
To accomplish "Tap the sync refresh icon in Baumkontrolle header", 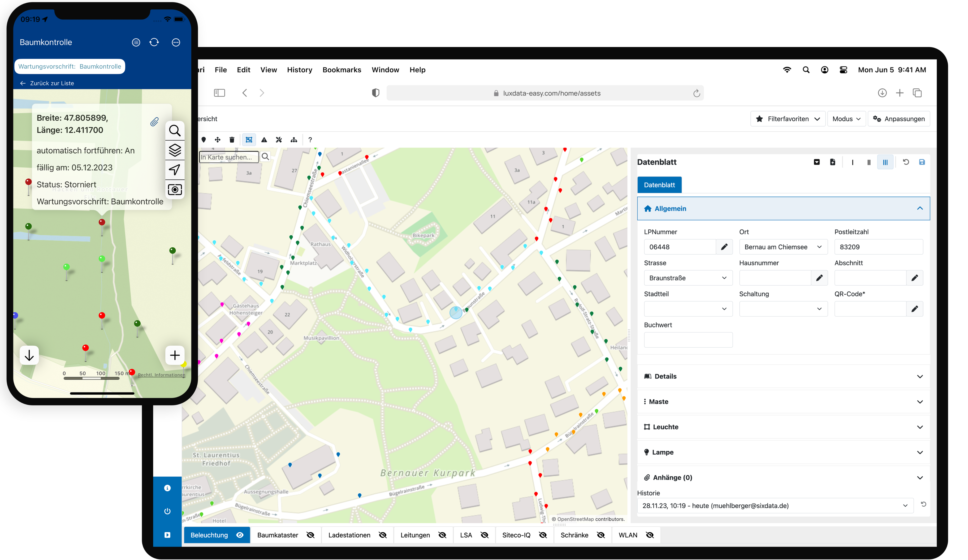I will tap(154, 42).
